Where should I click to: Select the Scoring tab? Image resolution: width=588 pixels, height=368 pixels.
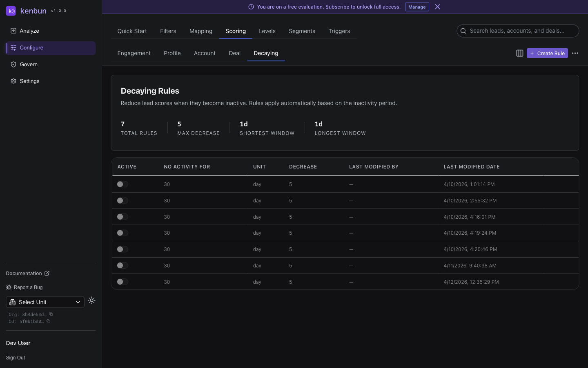[x=236, y=31]
